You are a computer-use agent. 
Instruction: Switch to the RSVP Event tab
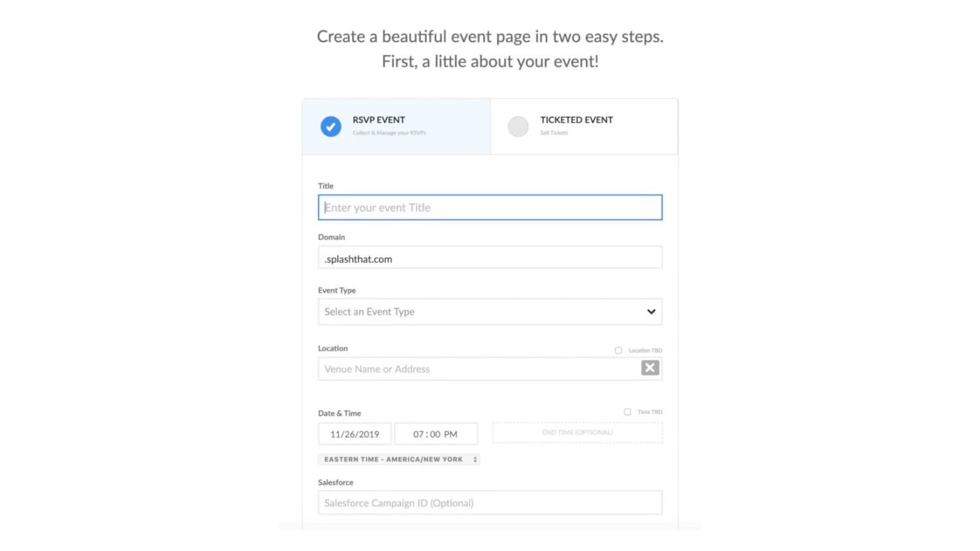pos(396,126)
